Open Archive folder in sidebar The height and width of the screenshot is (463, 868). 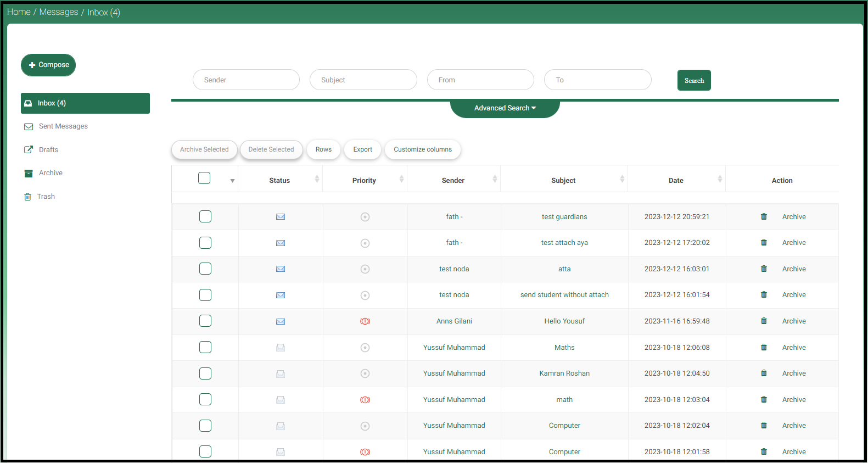point(51,173)
